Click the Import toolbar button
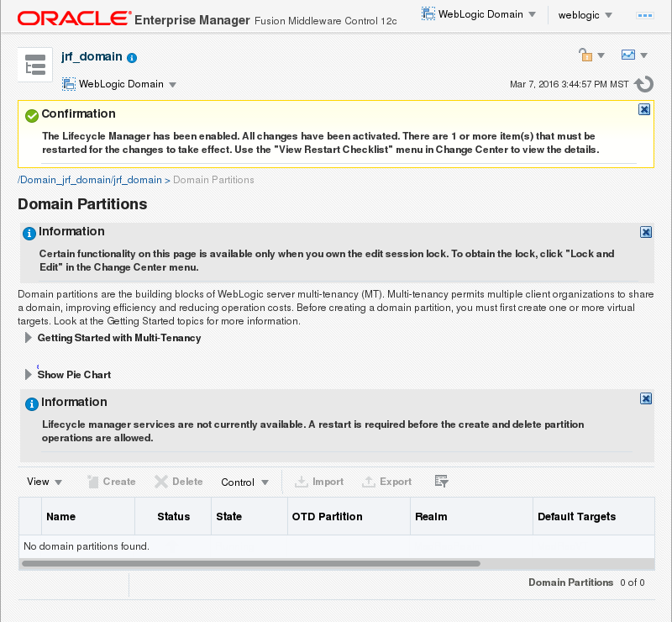 pos(319,482)
